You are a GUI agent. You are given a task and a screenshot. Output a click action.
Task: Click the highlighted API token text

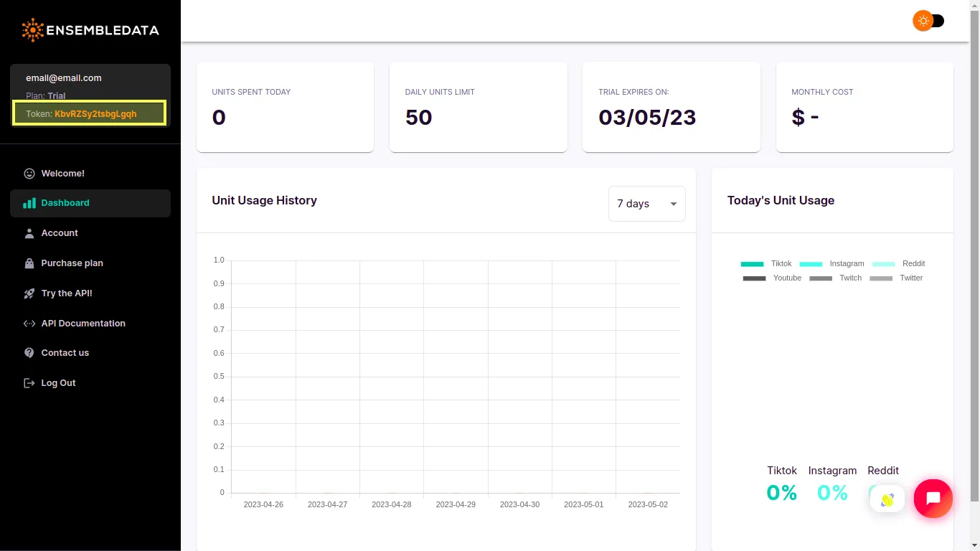click(95, 114)
